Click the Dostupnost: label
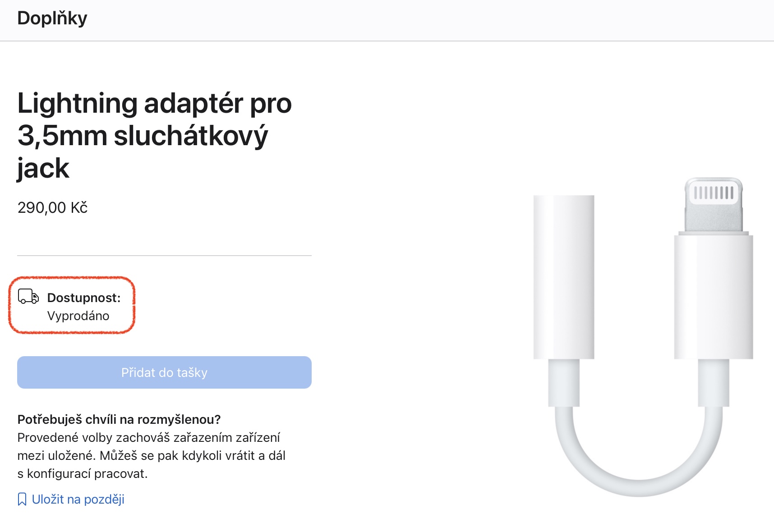Image resolution: width=774 pixels, height=532 pixels. 84,298
